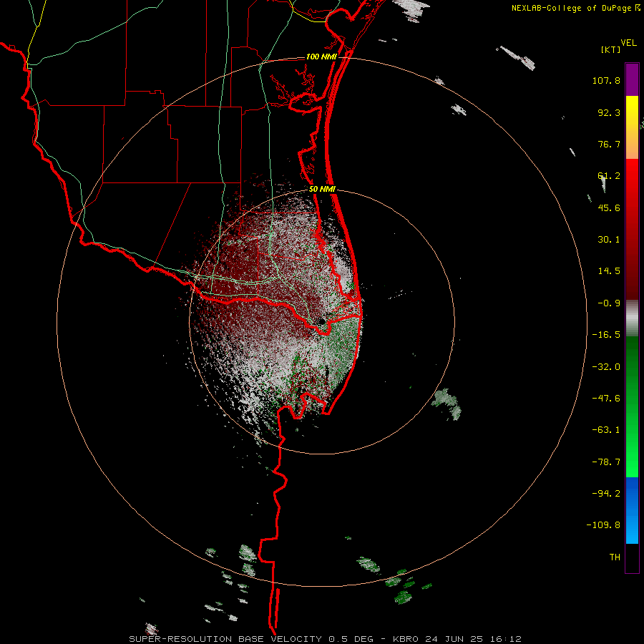Select the yellow-orange segment of velocity scale
The height and width of the screenshot is (644, 644).
click(x=632, y=127)
